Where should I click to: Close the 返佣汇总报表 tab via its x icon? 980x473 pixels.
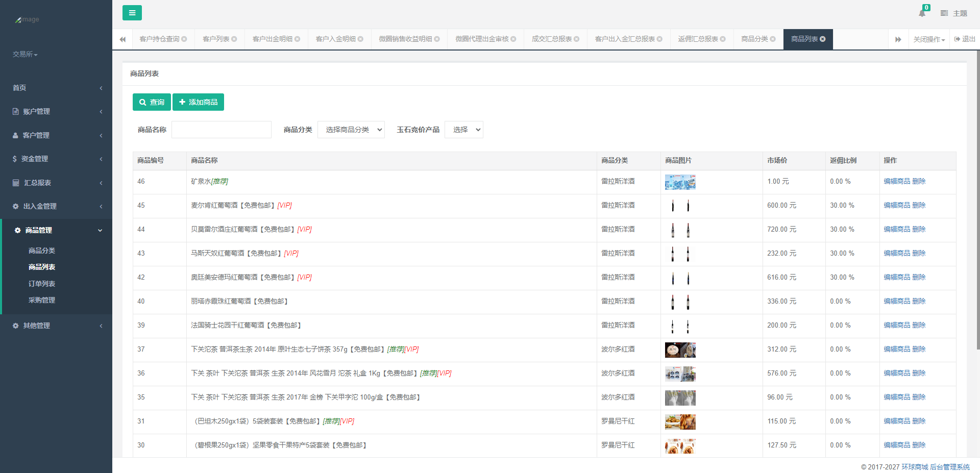click(x=723, y=39)
